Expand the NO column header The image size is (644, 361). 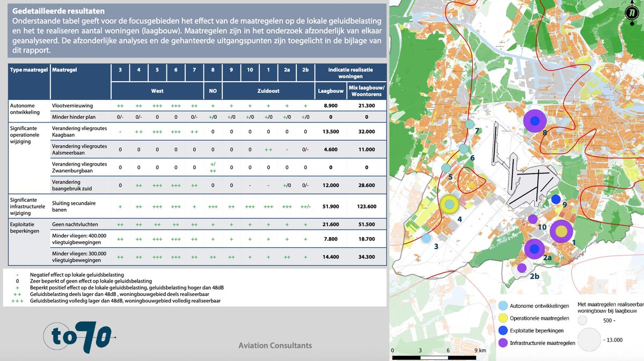pos(213,90)
